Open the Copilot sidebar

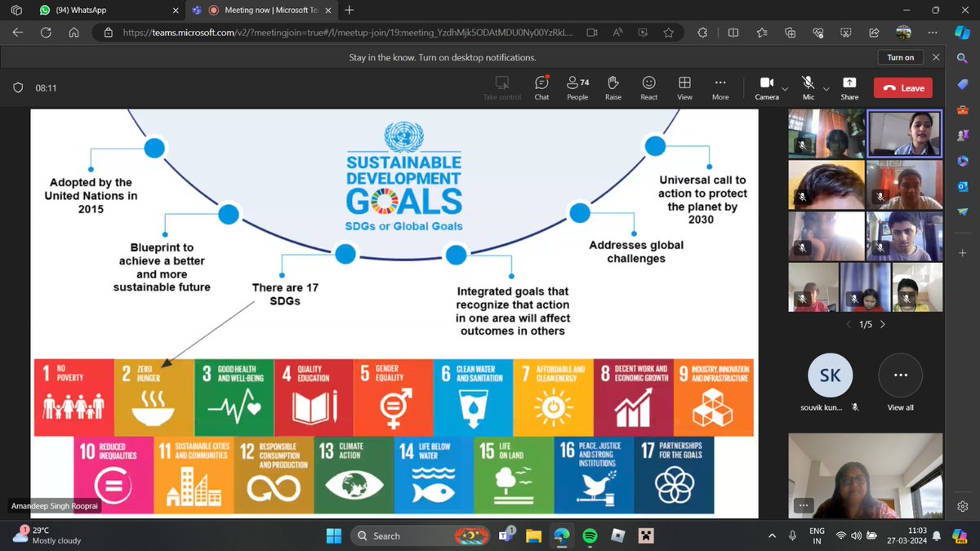tap(963, 33)
